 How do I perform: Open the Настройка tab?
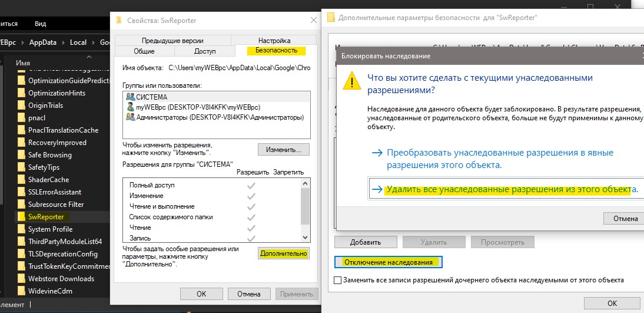(x=274, y=40)
